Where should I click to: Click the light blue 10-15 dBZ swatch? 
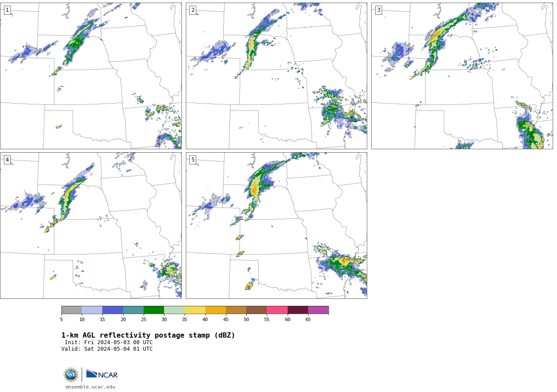[x=92, y=310]
